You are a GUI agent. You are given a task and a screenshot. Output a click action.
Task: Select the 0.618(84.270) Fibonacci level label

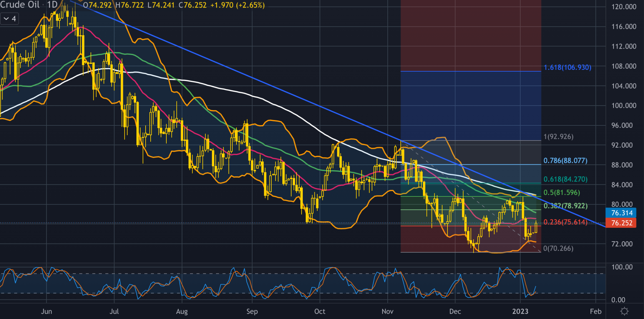click(565, 179)
